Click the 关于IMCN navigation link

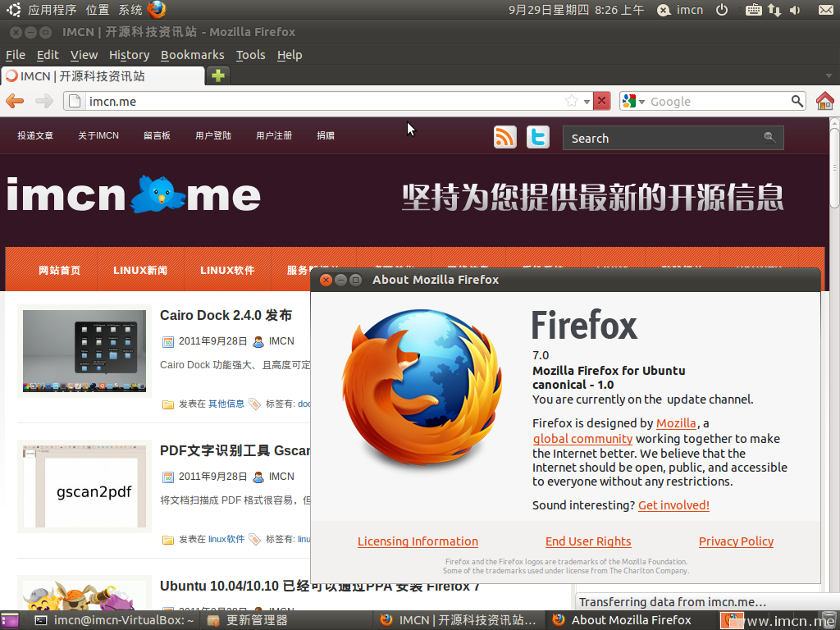tap(98, 135)
